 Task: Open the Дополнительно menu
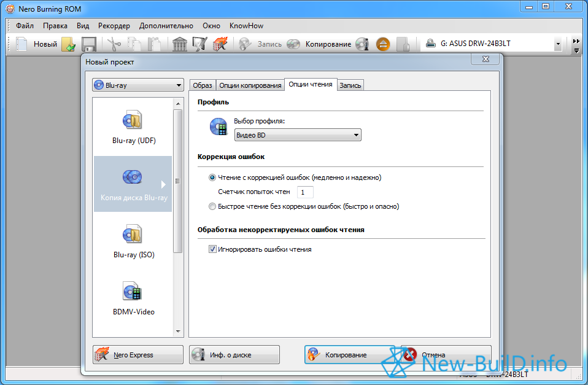tap(166, 26)
